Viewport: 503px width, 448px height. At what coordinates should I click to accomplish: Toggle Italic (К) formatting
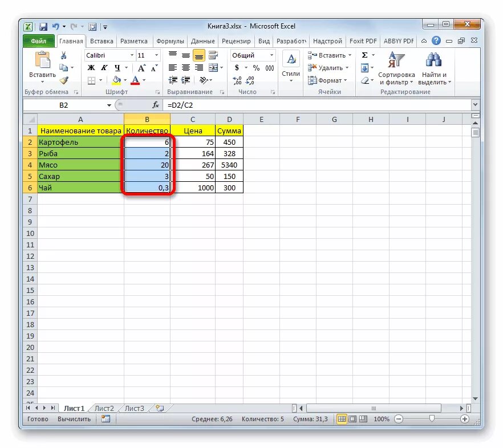104,68
